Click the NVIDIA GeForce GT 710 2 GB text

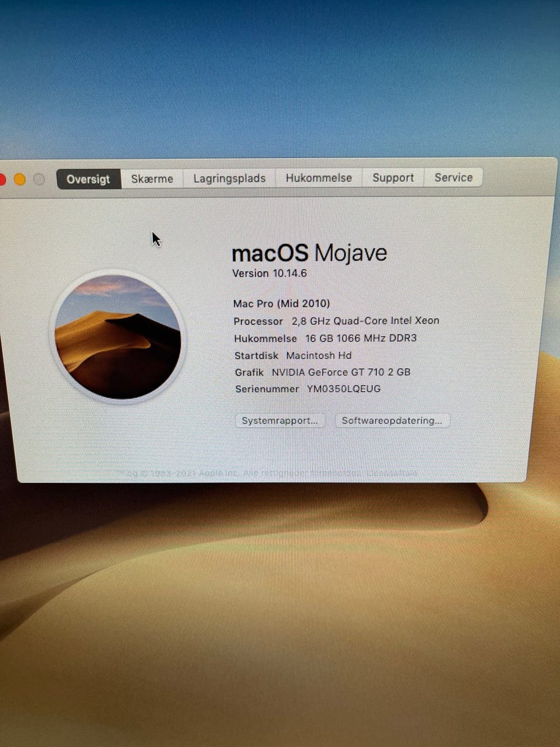(x=341, y=372)
